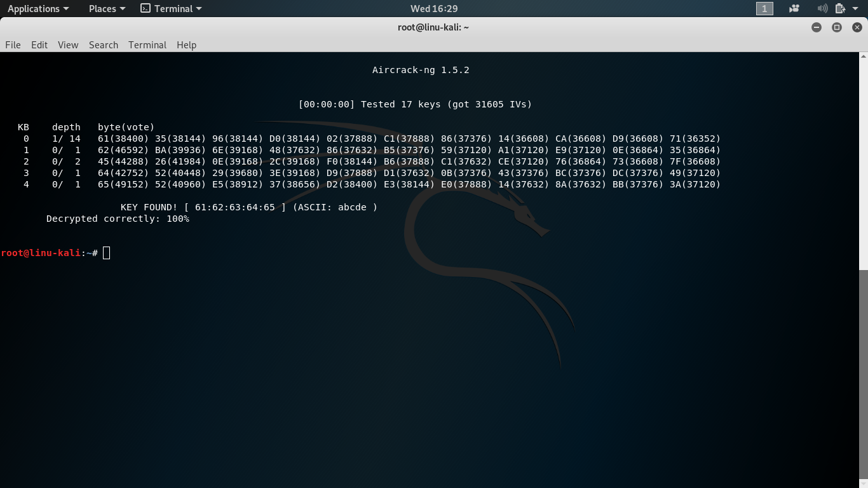
Task: Click the screen recorder camera icon
Action: (x=794, y=8)
